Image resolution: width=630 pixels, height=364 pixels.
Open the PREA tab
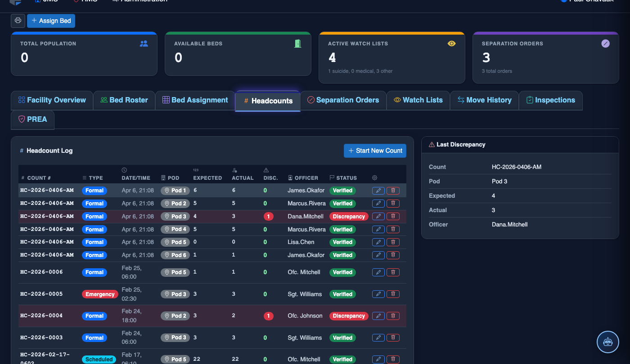coord(32,120)
